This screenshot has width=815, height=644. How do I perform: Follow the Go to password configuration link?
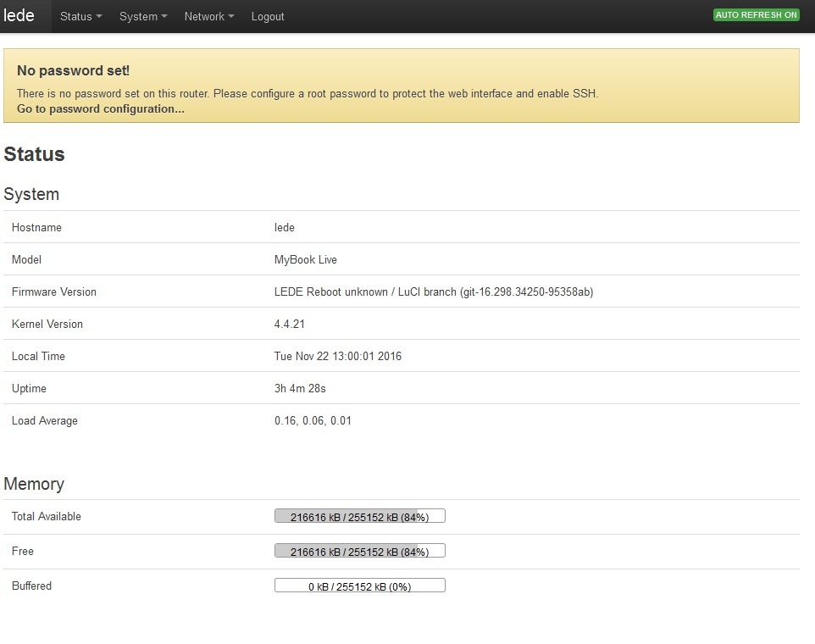point(100,108)
